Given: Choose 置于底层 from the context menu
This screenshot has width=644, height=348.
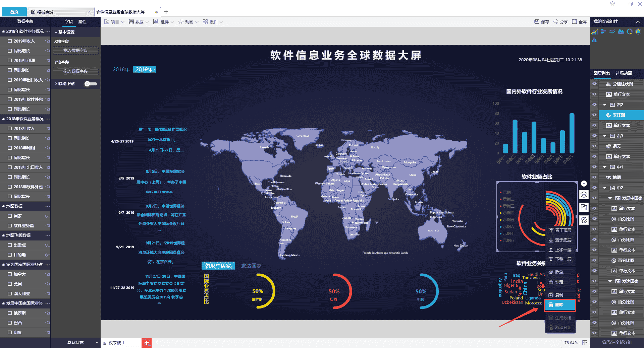Looking at the screenshot, I should (x=560, y=240).
